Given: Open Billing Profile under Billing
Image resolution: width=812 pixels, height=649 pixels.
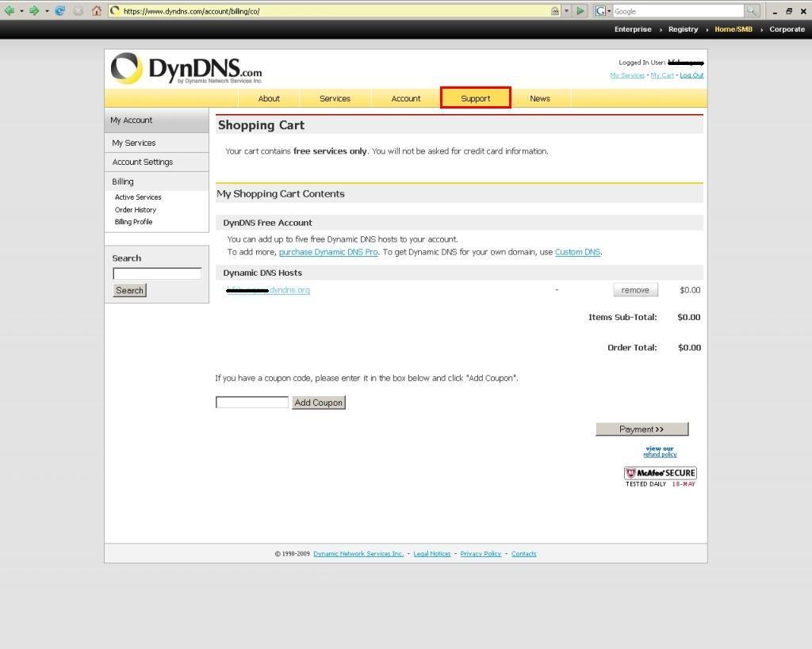Looking at the screenshot, I should click(133, 222).
